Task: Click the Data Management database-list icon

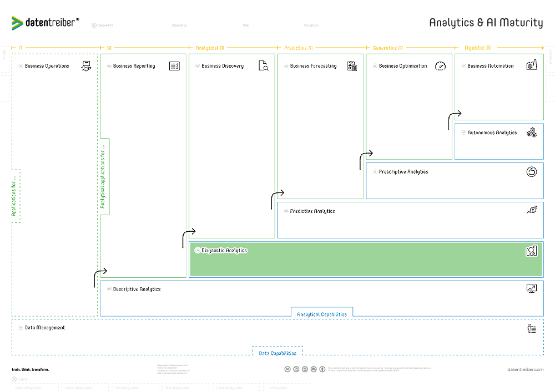Action: [531, 328]
